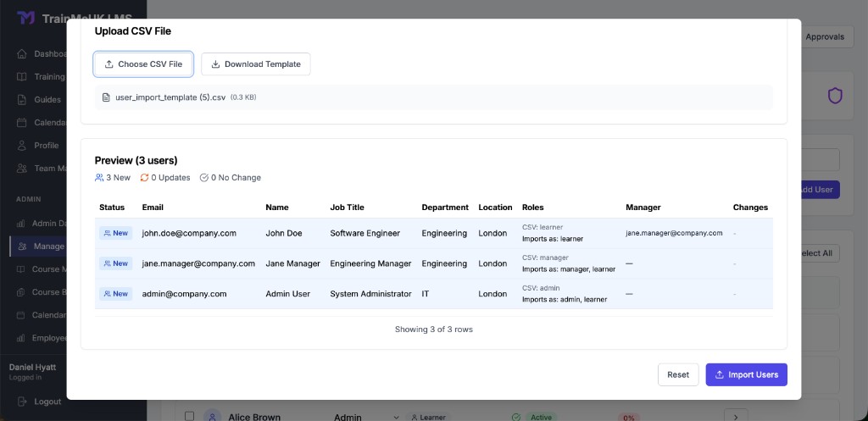Click the Choose CSV File button

point(143,64)
